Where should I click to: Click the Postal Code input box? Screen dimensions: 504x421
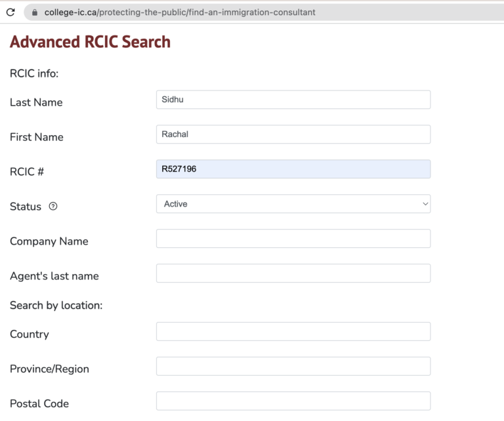coord(293,401)
